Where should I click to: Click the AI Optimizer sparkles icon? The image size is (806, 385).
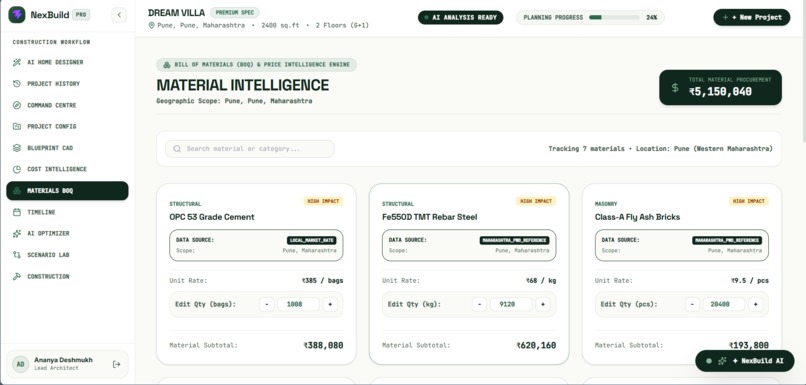tap(17, 233)
